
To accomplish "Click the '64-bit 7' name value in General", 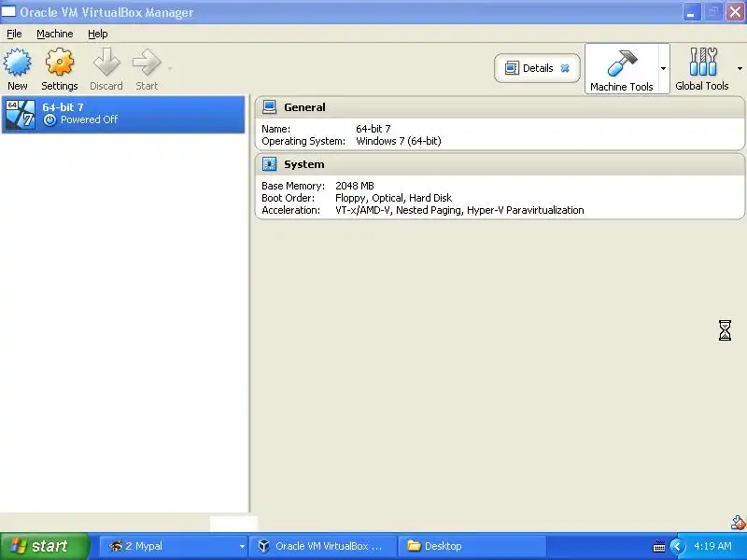I will click(x=373, y=129).
